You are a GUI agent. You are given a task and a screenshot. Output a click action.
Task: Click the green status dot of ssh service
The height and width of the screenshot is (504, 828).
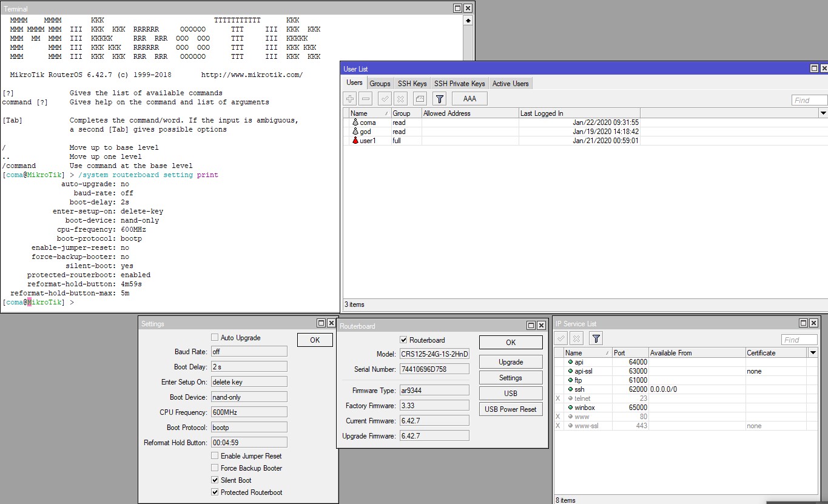(570, 389)
